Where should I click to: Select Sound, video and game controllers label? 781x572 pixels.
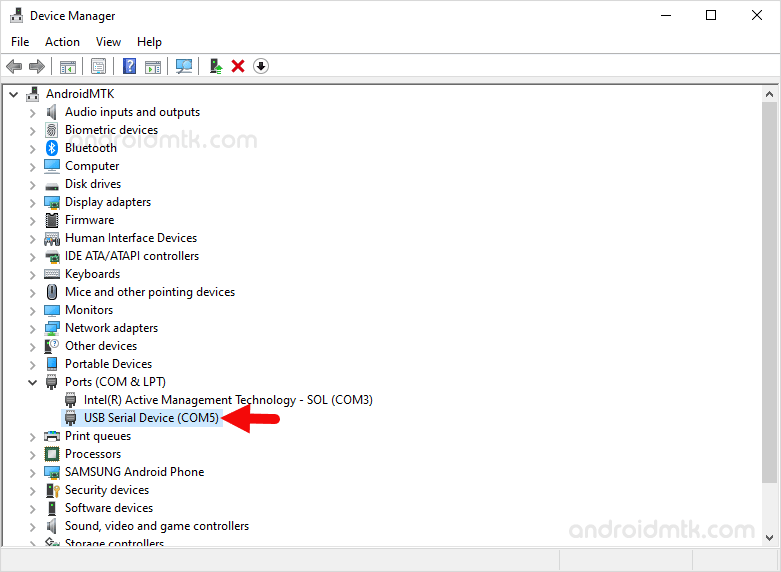157,526
